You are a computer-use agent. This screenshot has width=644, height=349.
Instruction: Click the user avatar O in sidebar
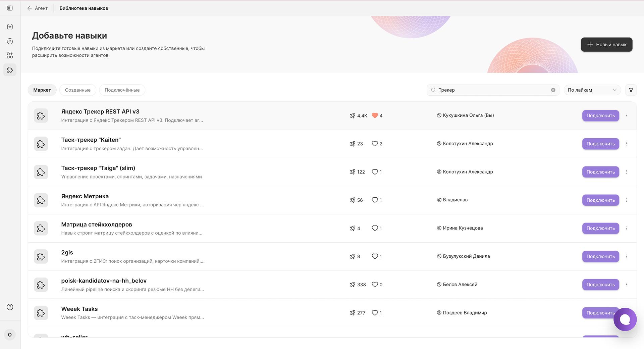click(x=10, y=335)
